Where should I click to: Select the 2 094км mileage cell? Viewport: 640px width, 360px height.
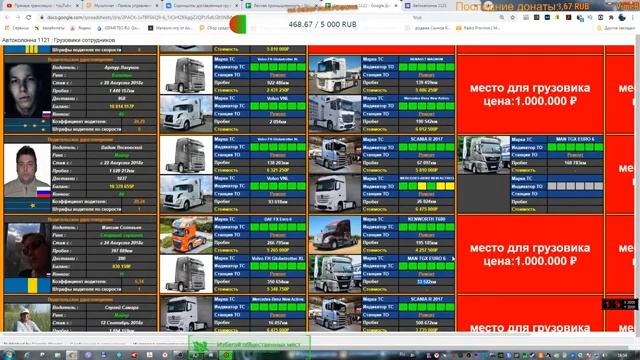coord(278,122)
